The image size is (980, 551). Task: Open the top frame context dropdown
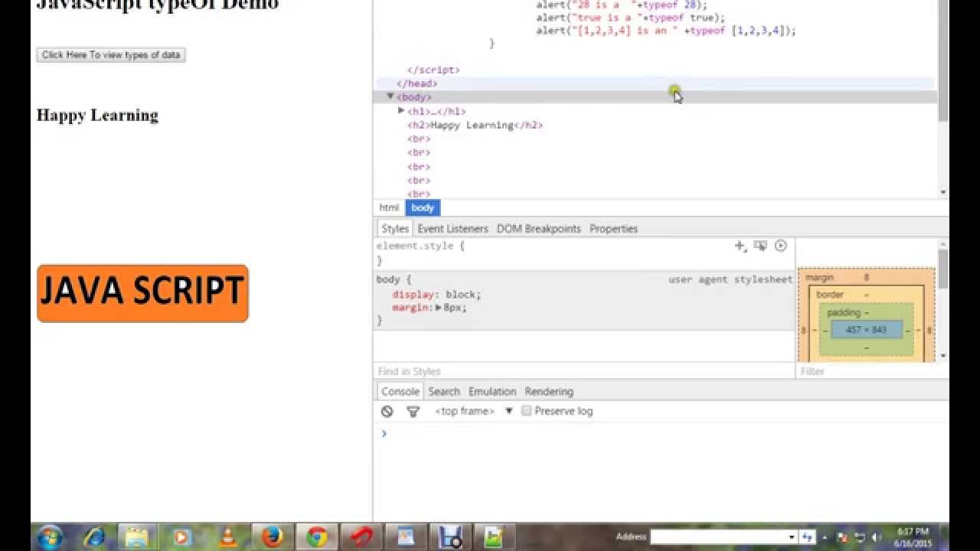[473, 411]
